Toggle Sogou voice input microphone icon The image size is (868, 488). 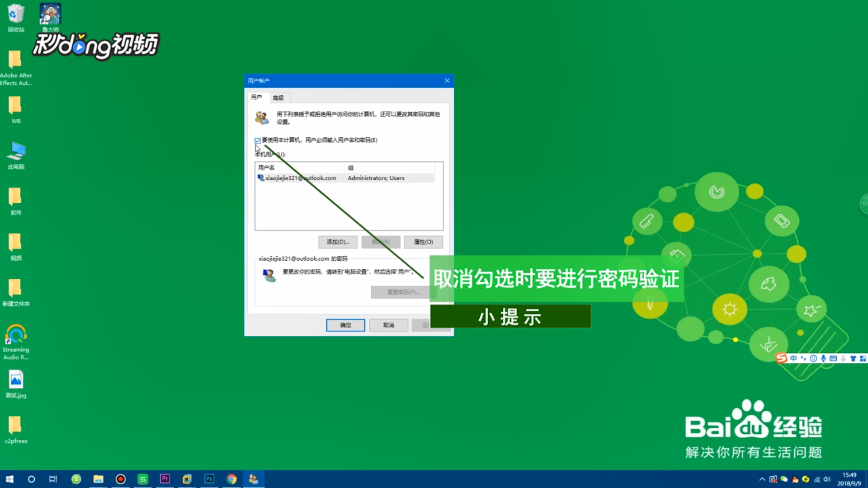coord(823,358)
